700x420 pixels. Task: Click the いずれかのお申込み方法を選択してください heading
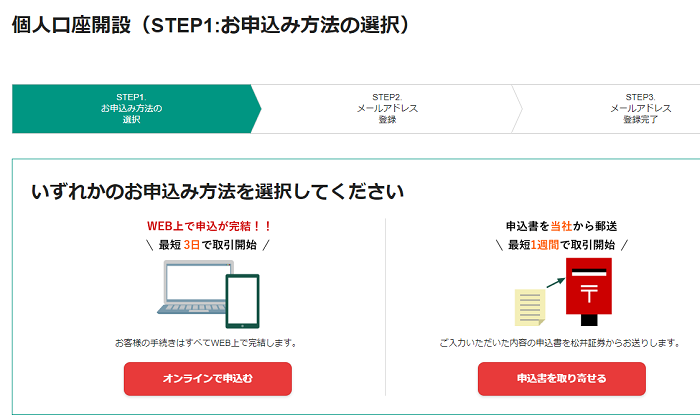pyautogui.click(x=217, y=191)
